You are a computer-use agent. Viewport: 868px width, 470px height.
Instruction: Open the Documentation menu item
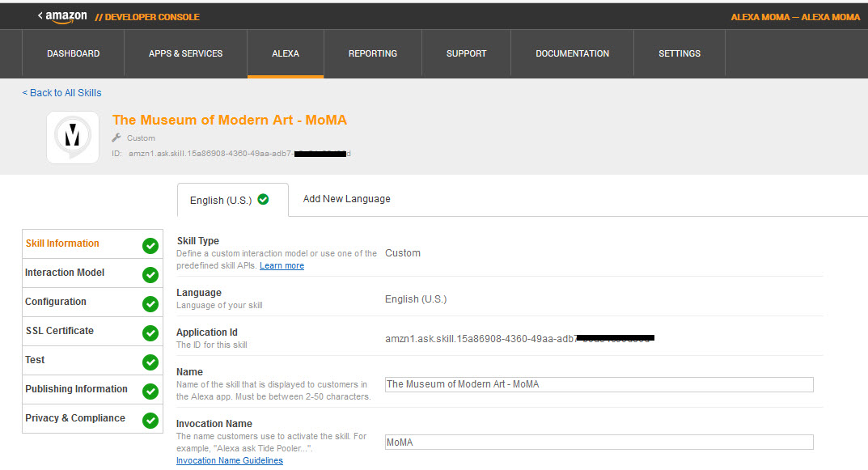pos(572,53)
